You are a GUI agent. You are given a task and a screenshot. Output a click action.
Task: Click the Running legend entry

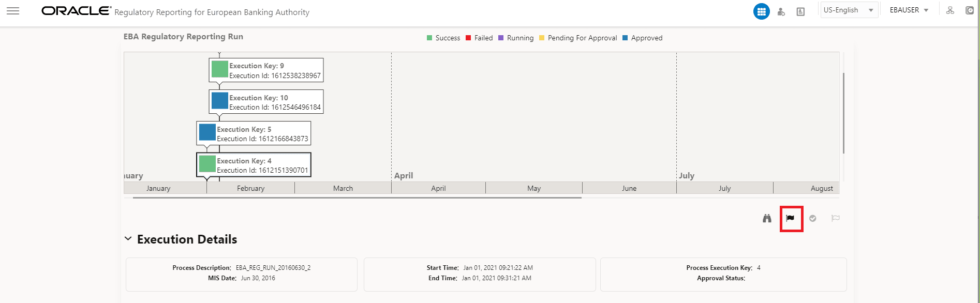click(x=516, y=38)
